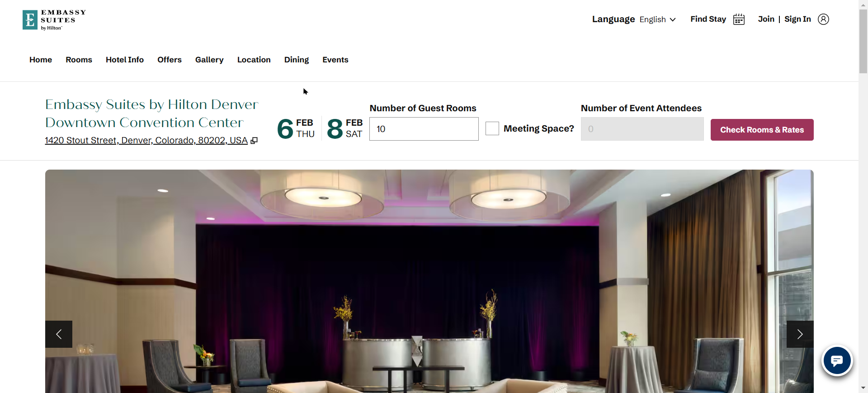Click the Embassy Suites logo

(x=54, y=20)
